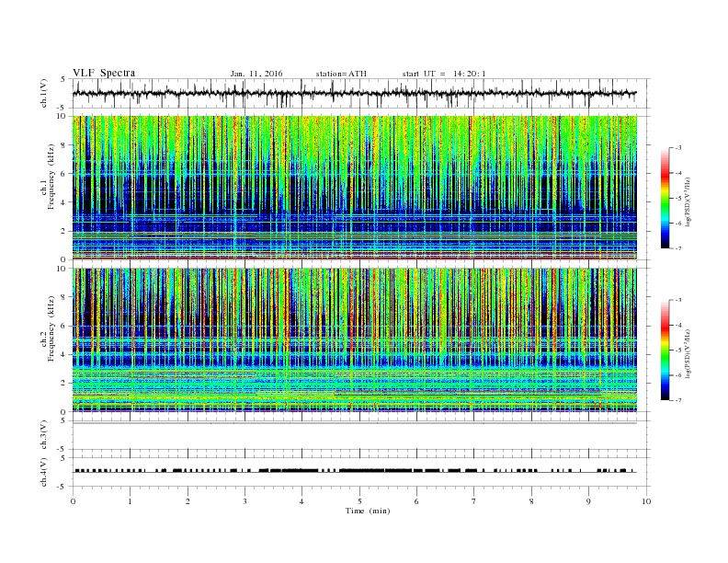
Task: Click inside the ch.1 frequency spectrogram panel
Action: coord(354,188)
